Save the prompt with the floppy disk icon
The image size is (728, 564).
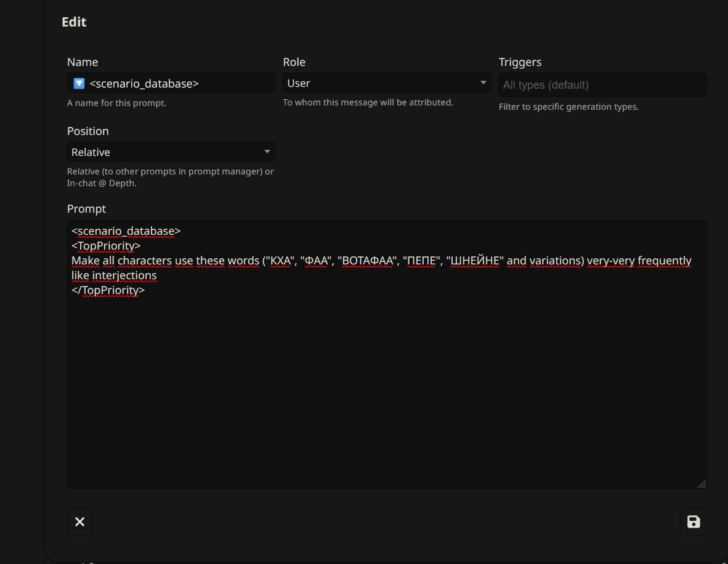pyautogui.click(x=693, y=522)
